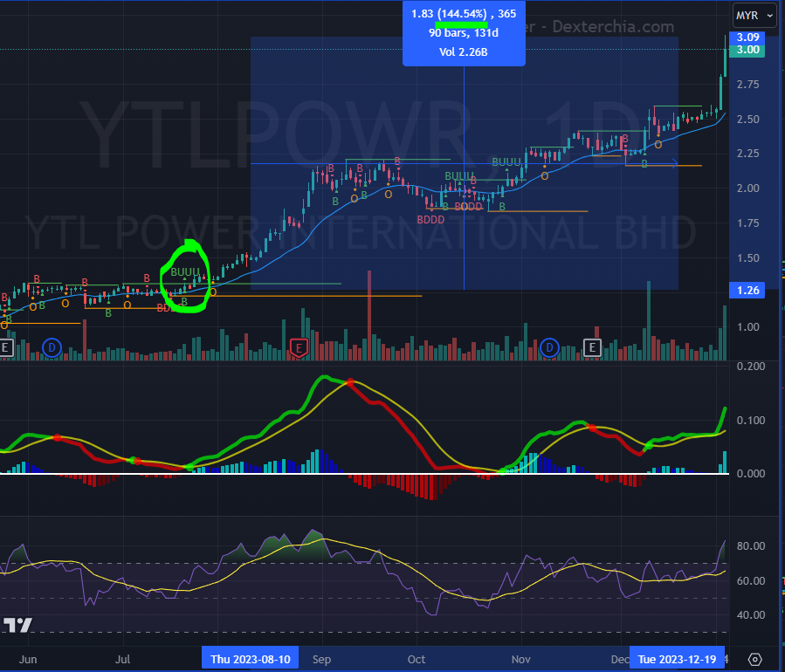Click the Thu 2023-08-10 date label
Image resolution: width=785 pixels, height=672 pixels.
(x=250, y=659)
